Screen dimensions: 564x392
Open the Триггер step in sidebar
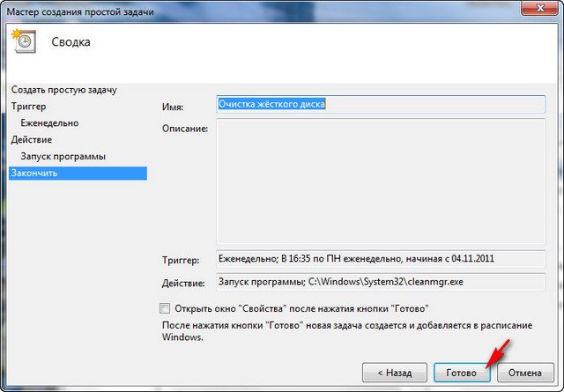[28, 107]
